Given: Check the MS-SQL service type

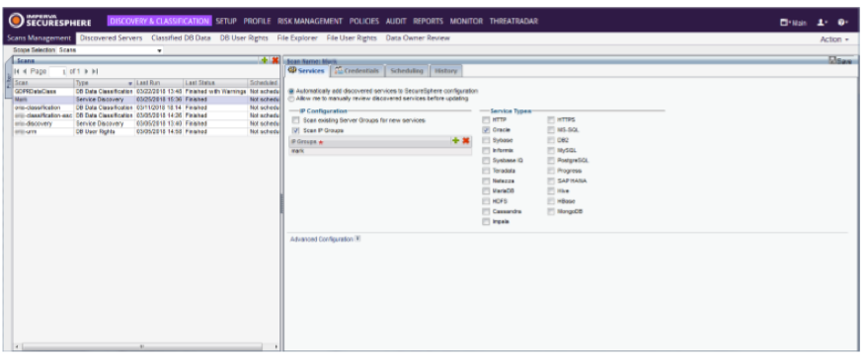Looking at the screenshot, I should (x=551, y=130).
